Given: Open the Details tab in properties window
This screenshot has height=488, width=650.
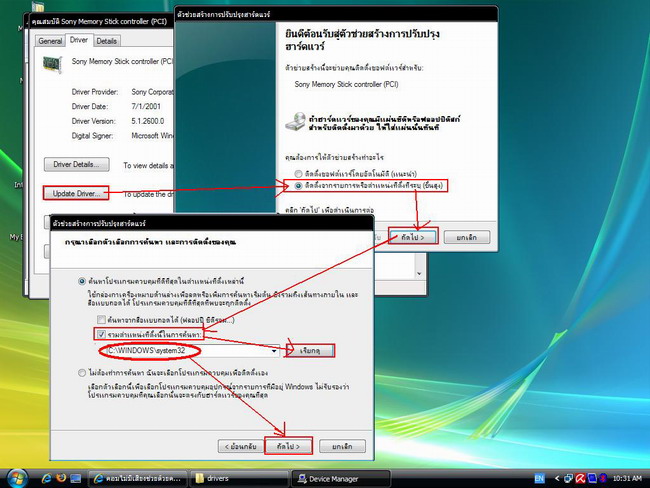Looking at the screenshot, I should [x=107, y=41].
